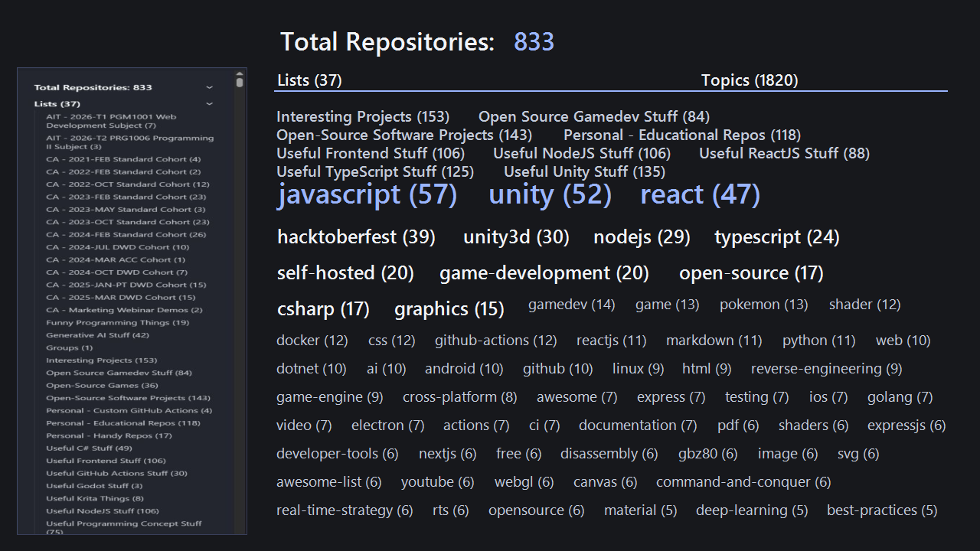This screenshot has width=980, height=551.
Task: Select the deep-learning (5) topic
Action: coord(752,510)
